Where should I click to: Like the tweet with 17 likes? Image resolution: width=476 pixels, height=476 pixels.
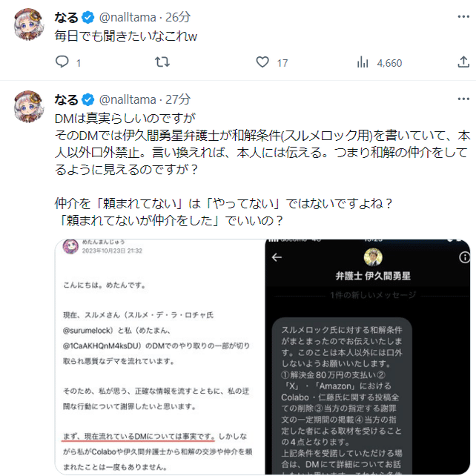point(262,62)
